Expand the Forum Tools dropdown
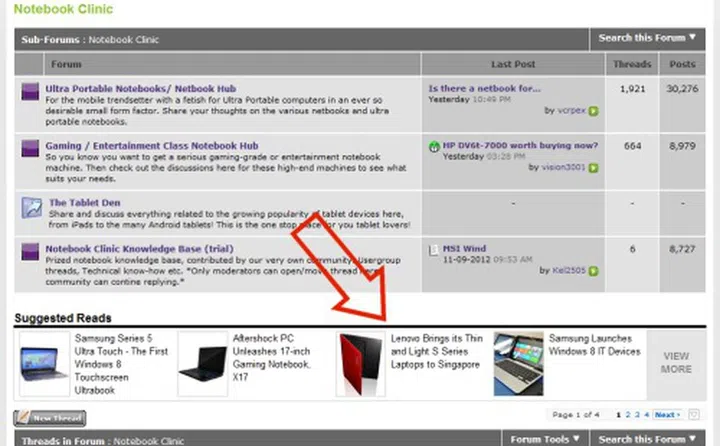720x446 pixels. (x=545, y=439)
